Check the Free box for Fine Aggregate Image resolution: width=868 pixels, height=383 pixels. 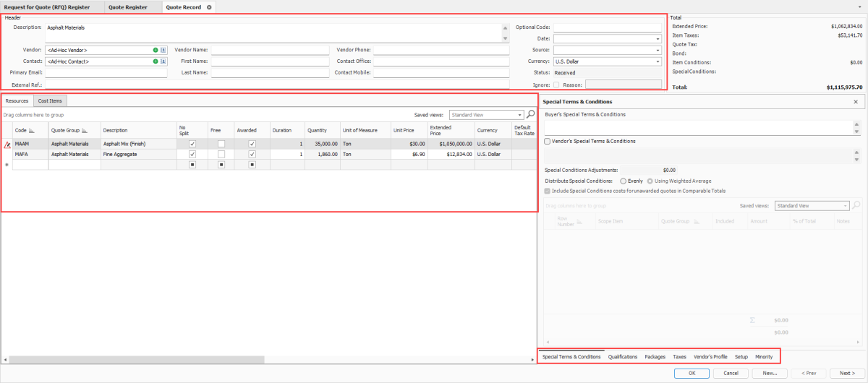point(221,154)
